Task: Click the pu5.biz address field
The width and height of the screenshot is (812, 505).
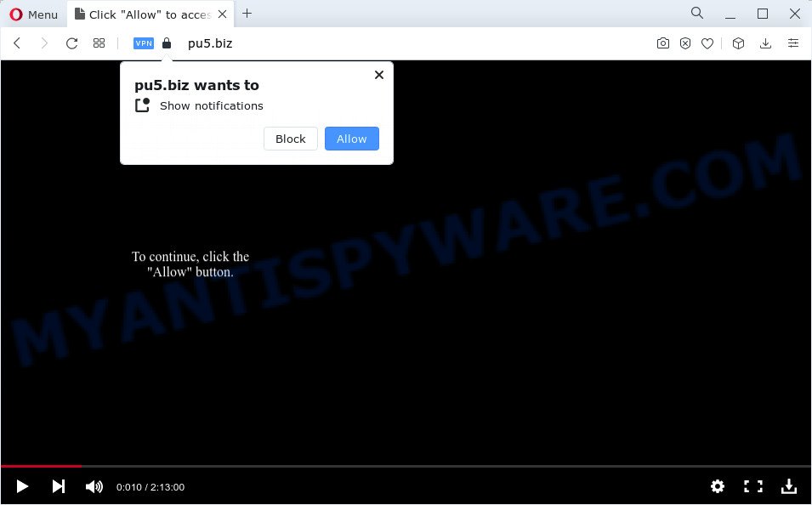Action: point(210,43)
